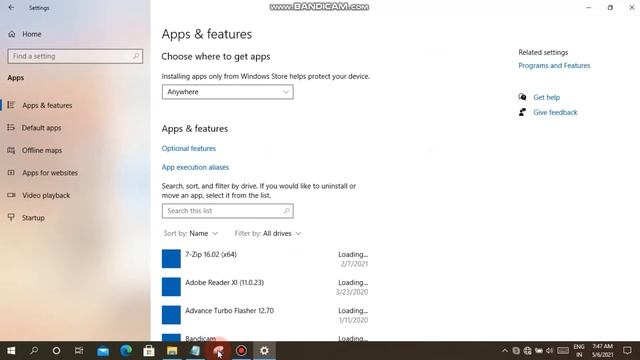Go back with the Settings arrow

pos(11,8)
